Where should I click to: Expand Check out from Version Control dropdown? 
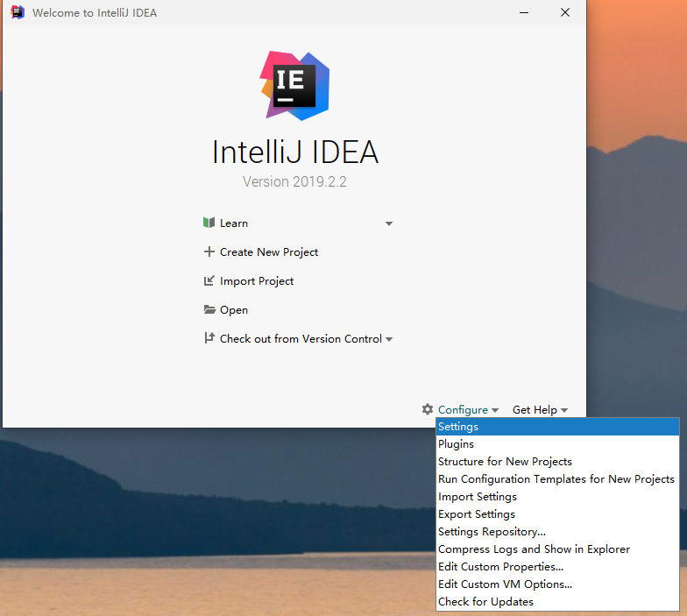(x=389, y=340)
